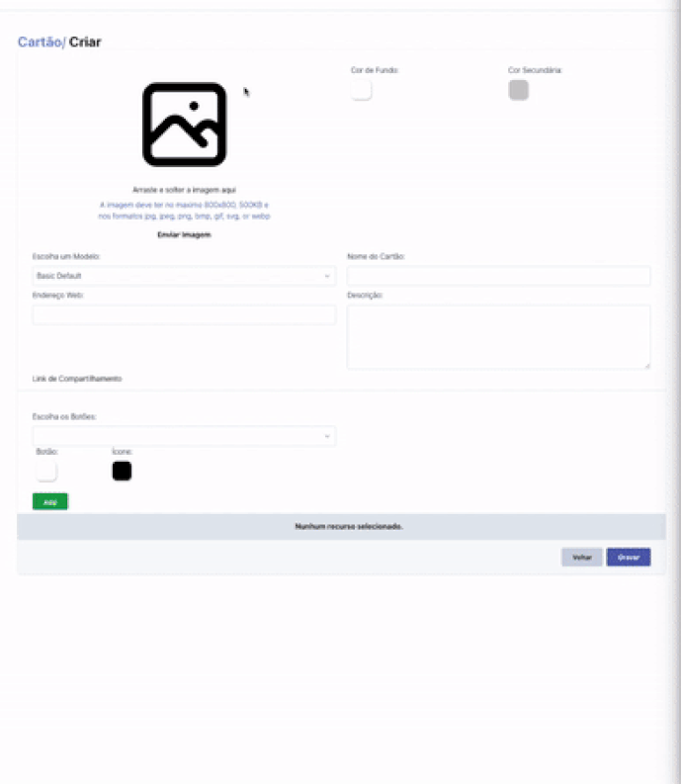The image size is (681, 784).
Task: Grab the Descrição textarea resize handle
Action: (x=647, y=366)
